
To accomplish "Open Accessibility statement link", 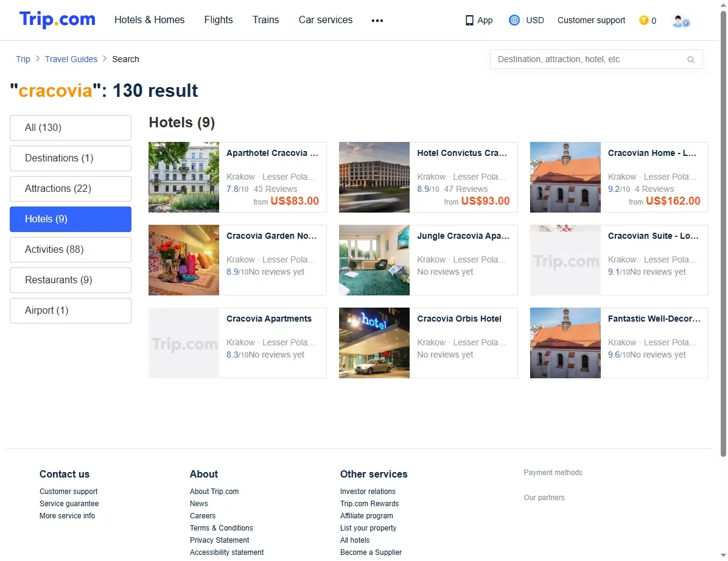I will point(226,552).
